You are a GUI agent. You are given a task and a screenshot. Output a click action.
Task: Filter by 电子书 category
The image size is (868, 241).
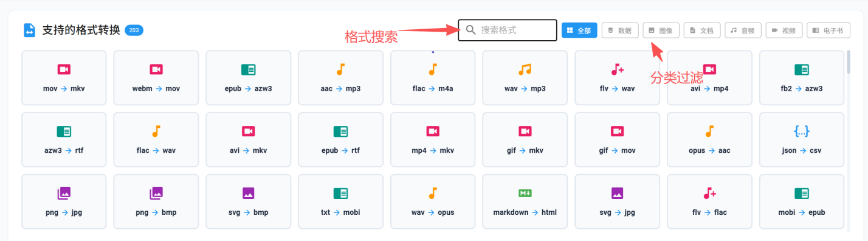pyautogui.click(x=828, y=30)
